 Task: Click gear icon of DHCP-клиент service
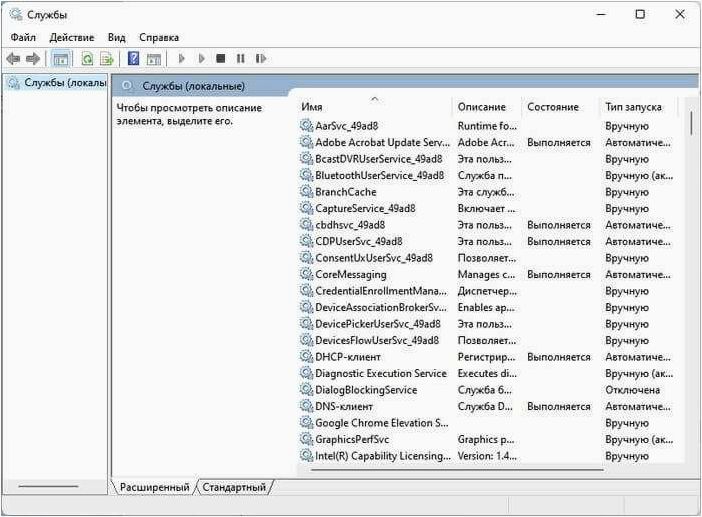pyautogui.click(x=307, y=357)
